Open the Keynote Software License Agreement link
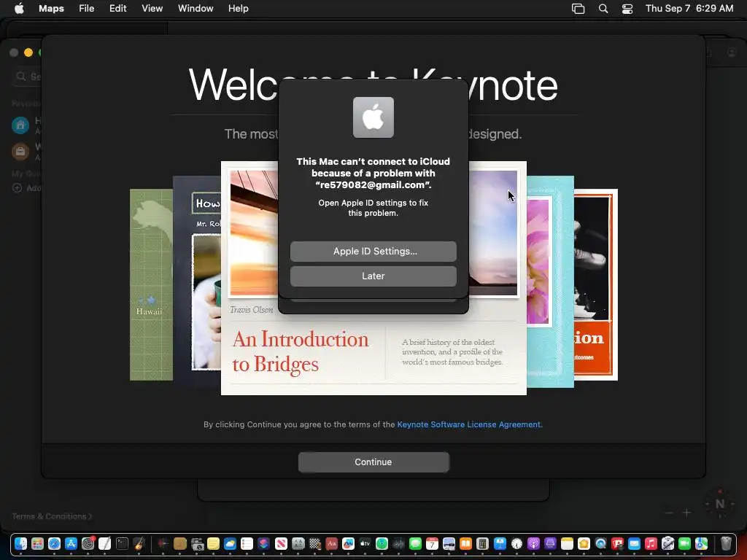The height and width of the screenshot is (560, 747). click(469, 424)
